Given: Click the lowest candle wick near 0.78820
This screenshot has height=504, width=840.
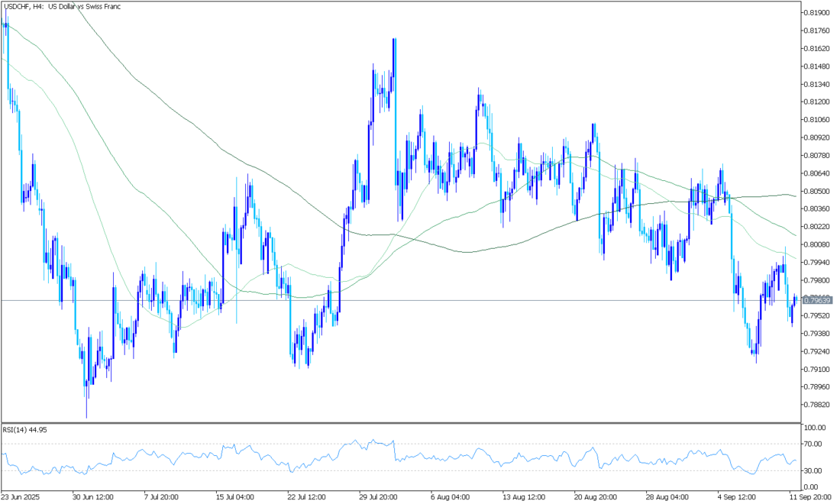Looking at the screenshot, I should [x=86, y=416].
